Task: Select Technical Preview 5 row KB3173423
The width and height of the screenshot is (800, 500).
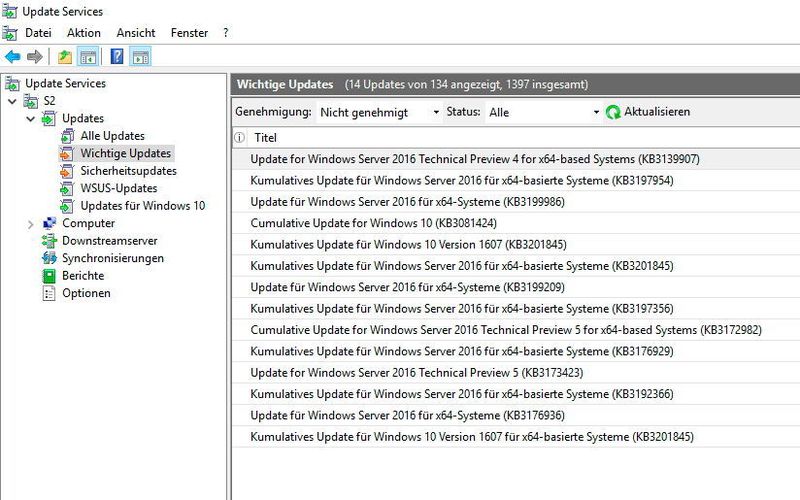Action: pos(516,373)
